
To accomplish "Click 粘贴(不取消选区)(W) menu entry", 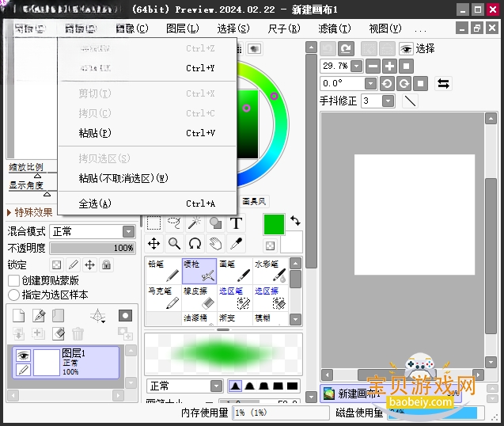I will point(147,178).
